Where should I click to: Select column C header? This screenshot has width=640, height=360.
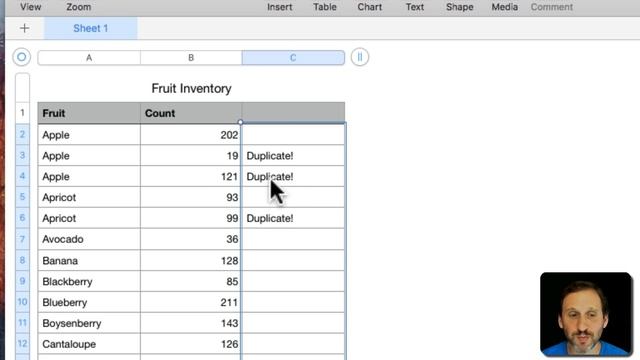tap(293, 58)
